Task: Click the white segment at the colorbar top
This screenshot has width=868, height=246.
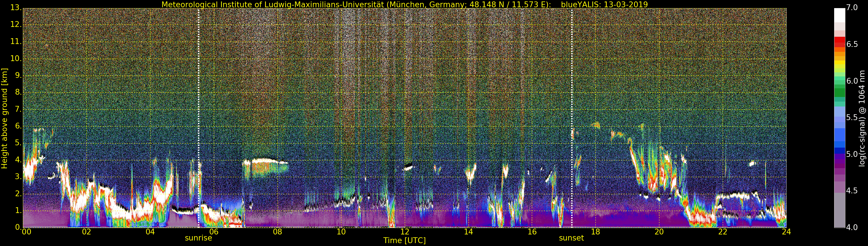Action: pyautogui.click(x=839, y=15)
